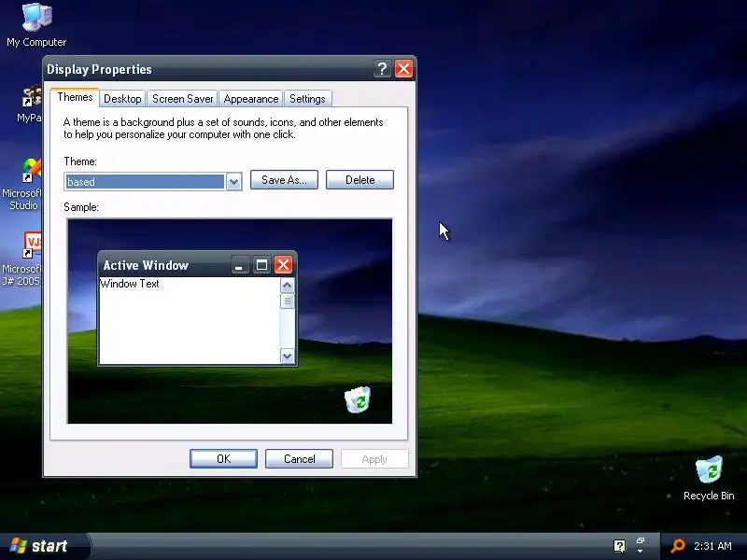747x560 pixels.
Task: Switch to the Screen Saver tab
Action: [x=182, y=99]
